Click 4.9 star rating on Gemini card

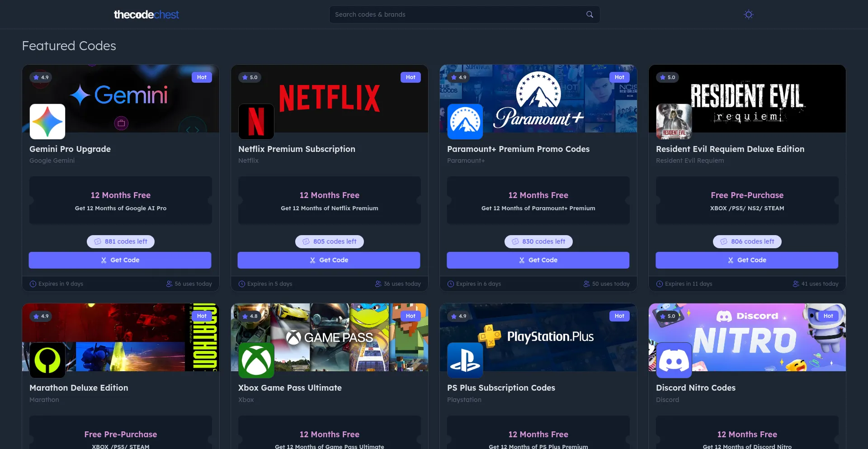[41, 77]
